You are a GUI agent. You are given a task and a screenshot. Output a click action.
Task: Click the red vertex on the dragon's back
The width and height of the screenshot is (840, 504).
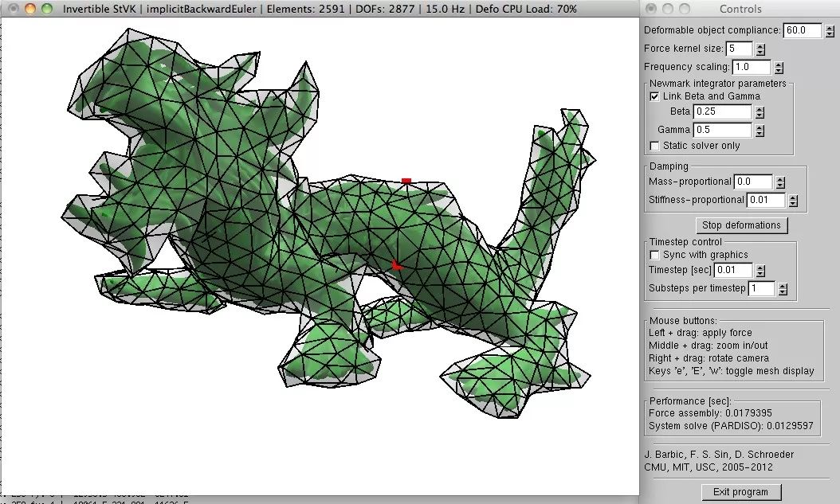406,181
